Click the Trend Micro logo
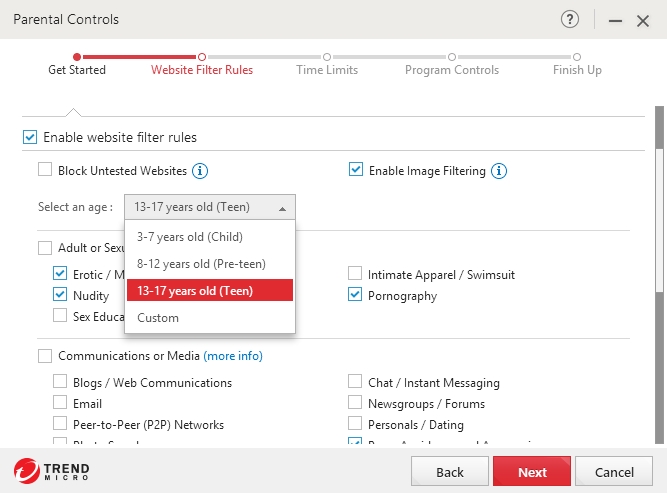The width and height of the screenshot is (667, 493). [52, 471]
